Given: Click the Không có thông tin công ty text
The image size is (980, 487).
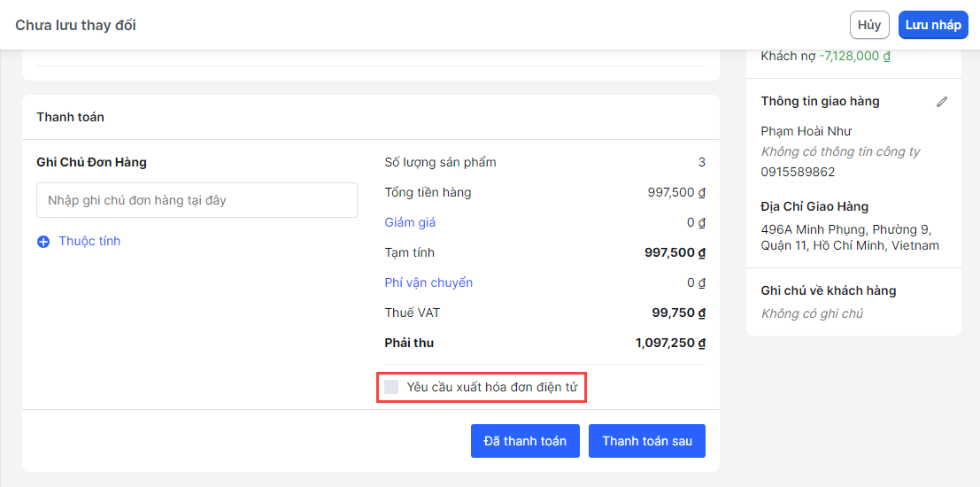Looking at the screenshot, I should [x=840, y=151].
